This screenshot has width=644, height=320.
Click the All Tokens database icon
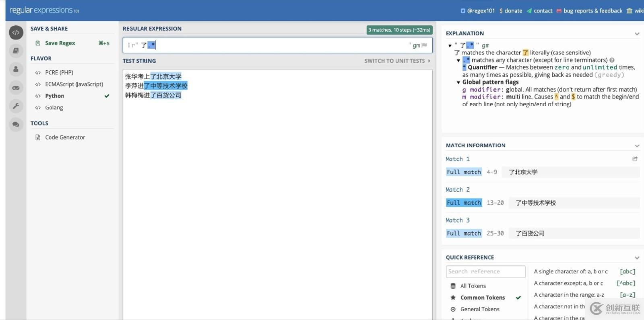coord(453,286)
